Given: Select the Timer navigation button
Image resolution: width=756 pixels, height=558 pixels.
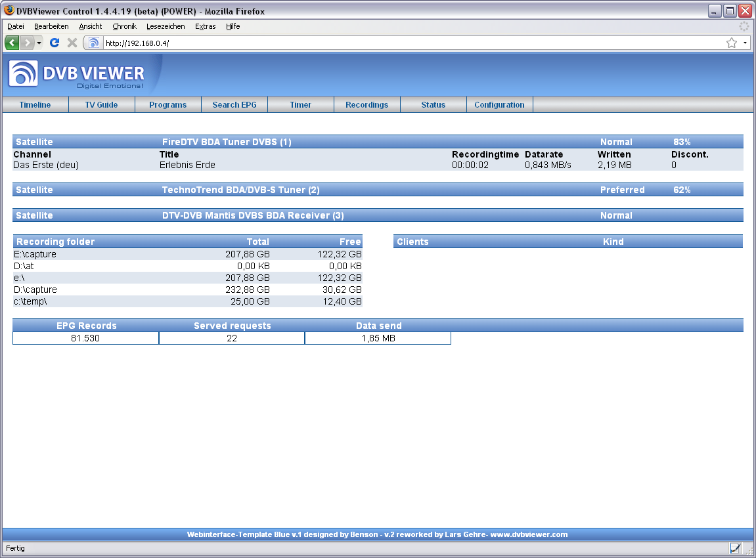Looking at the screenshot, I should (x=301, y=105).
